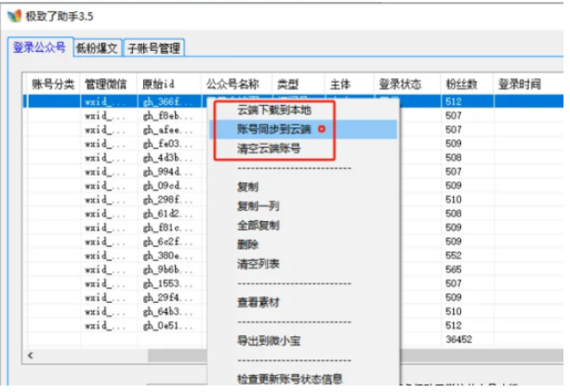This screenshot has height=392, width=570.
Task: Click the 账号分类 column header
Action: (x=52, y=84)
